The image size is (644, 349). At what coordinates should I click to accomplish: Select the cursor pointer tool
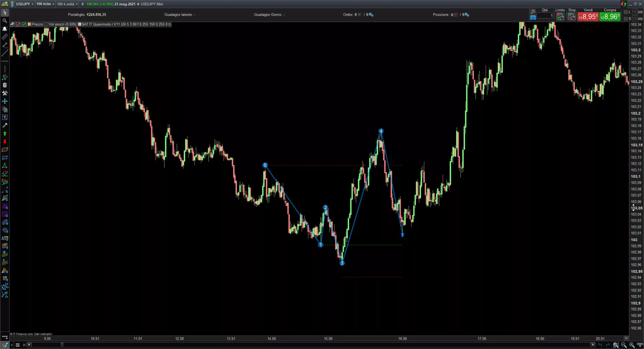(x=5, y=13)
